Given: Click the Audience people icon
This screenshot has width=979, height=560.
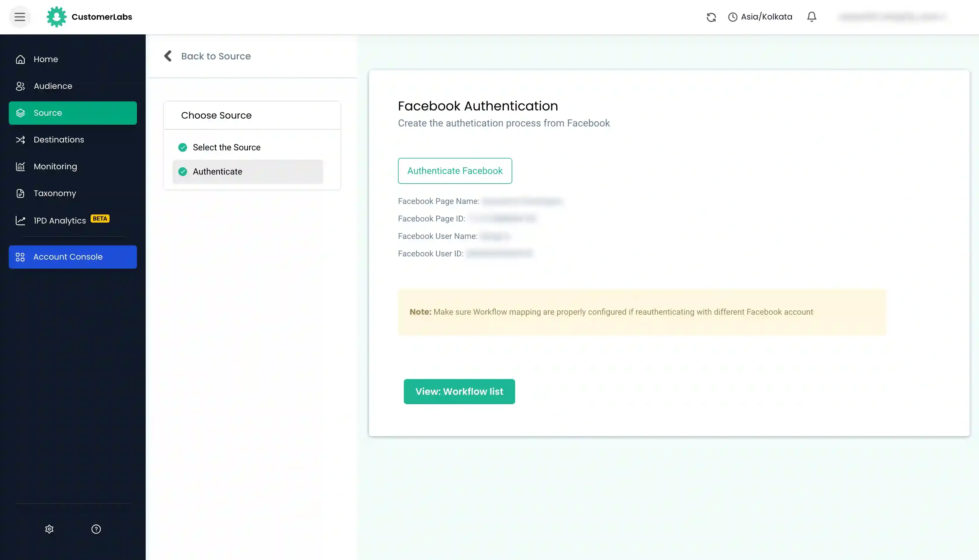Looking at the screenshot, I should pos(20,86).
